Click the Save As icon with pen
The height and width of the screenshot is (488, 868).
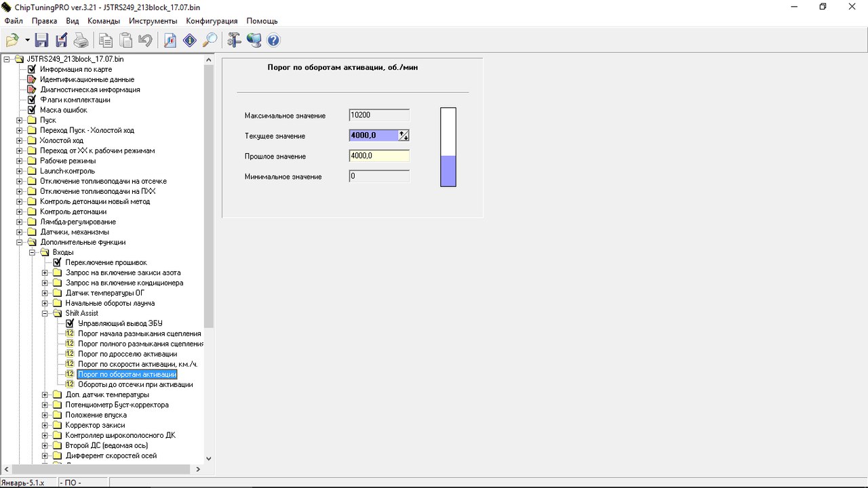(61, 41)
